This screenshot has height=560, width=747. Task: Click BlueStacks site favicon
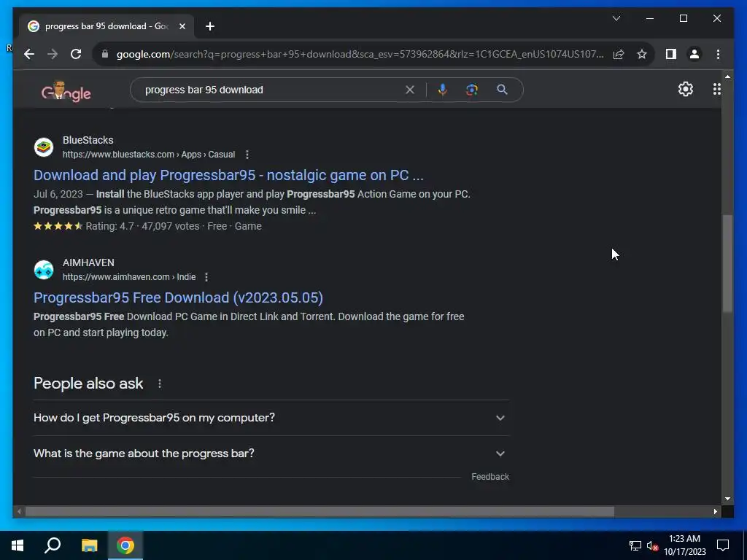pyautogui.click(x=43, y=147)
